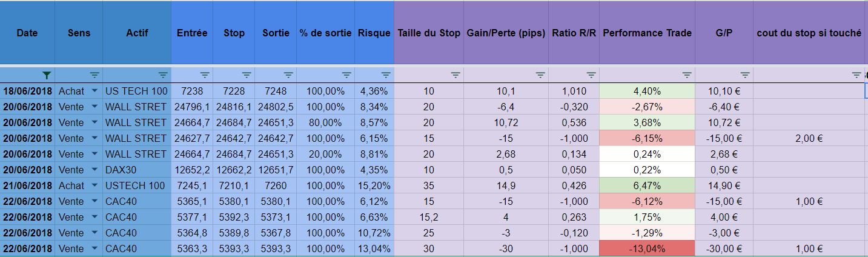Screen dimensions: 868x257
Task: Select the DAX30 cell in Actif column
Action: 137,170
